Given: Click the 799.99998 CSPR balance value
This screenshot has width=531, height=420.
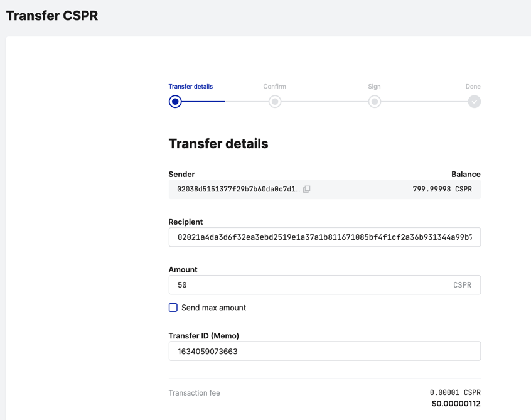Looking at the screenshot, I should [x=442, y=189].
